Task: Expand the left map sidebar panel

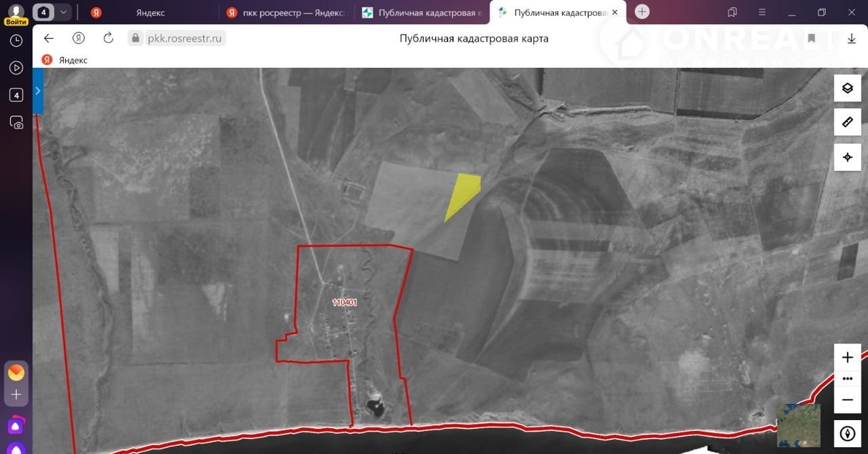Action: click(x=38, y=91)
